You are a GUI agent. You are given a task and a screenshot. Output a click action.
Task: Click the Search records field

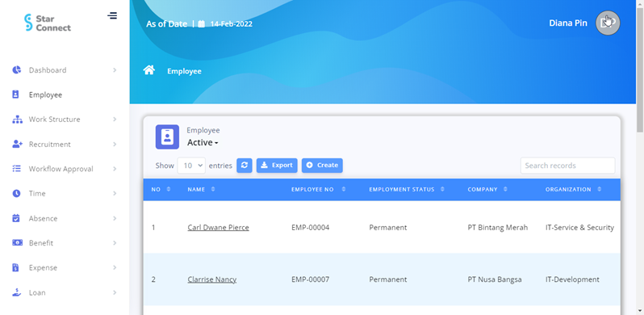pos(567,166)
